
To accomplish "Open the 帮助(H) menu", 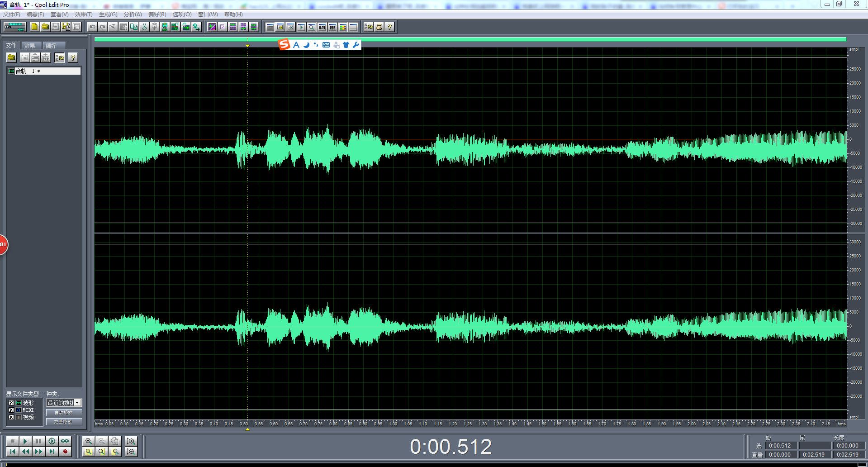I will 233,14.
